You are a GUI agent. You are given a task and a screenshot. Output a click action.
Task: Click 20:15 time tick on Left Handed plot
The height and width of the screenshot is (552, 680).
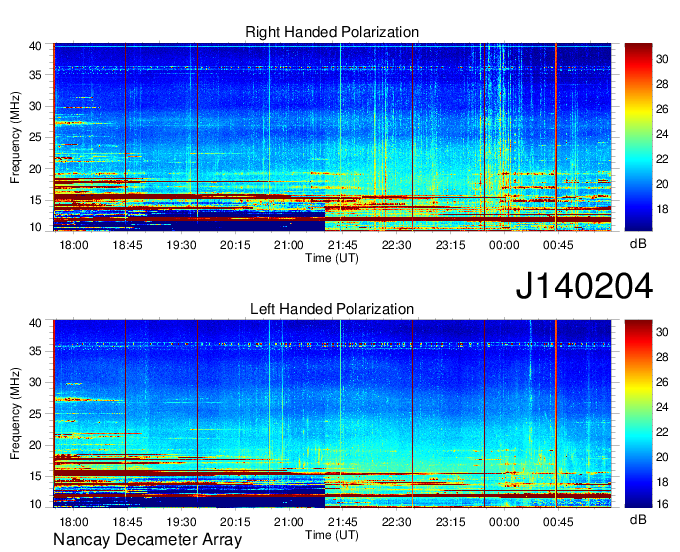(x=235, y=522)
